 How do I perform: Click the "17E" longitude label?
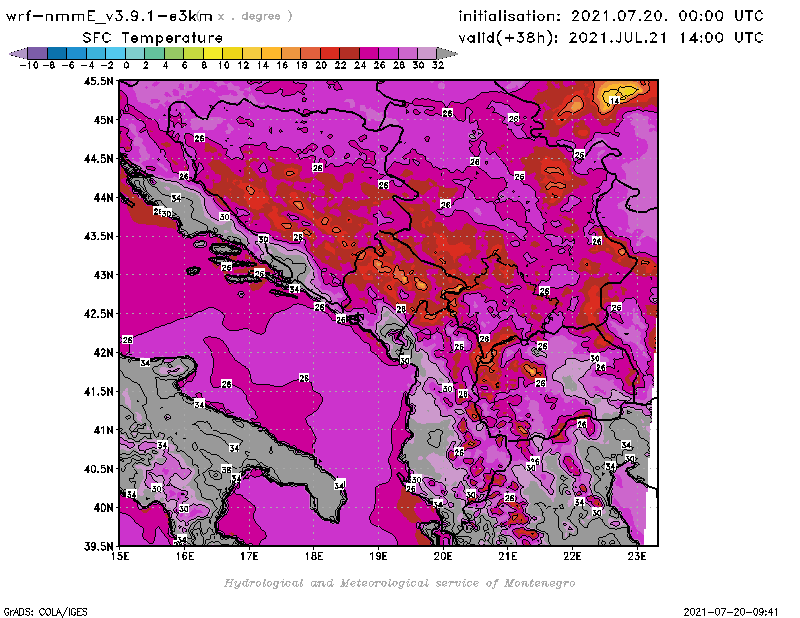[x=249, y=556]
